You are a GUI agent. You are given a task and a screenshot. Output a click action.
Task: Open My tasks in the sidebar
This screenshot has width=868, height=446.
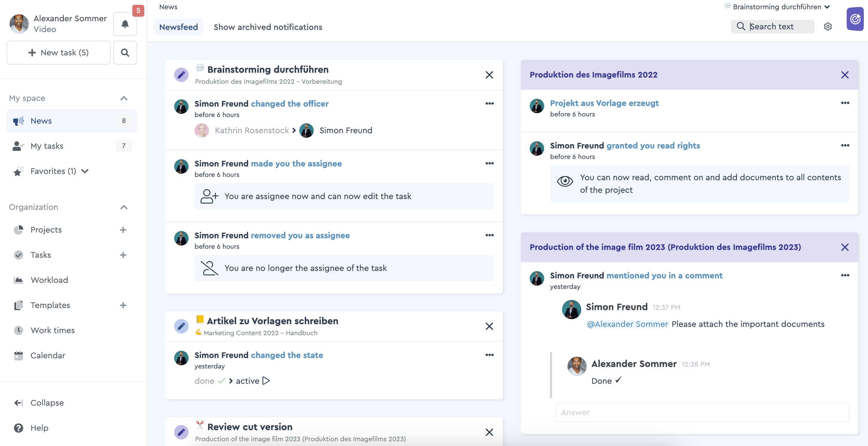[x=72, y=146]
